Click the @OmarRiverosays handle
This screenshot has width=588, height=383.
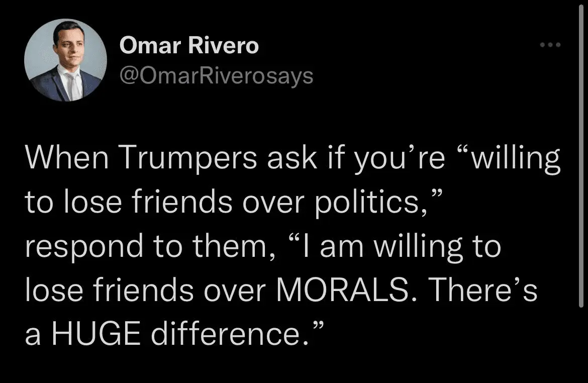[216, 75]
